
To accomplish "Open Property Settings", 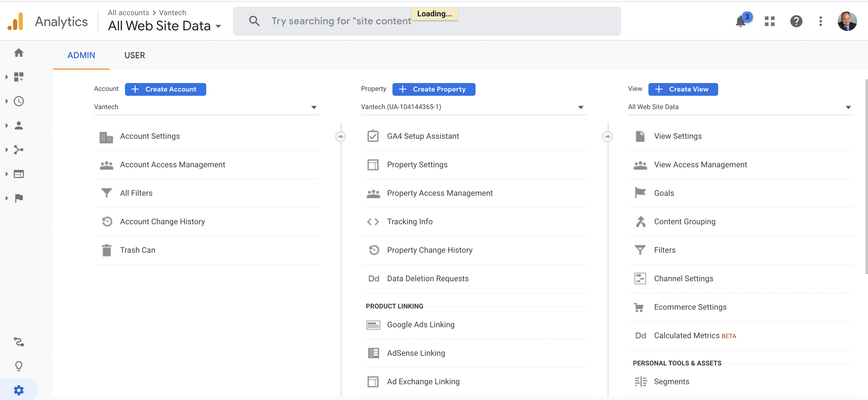I will tap(474, 165).
